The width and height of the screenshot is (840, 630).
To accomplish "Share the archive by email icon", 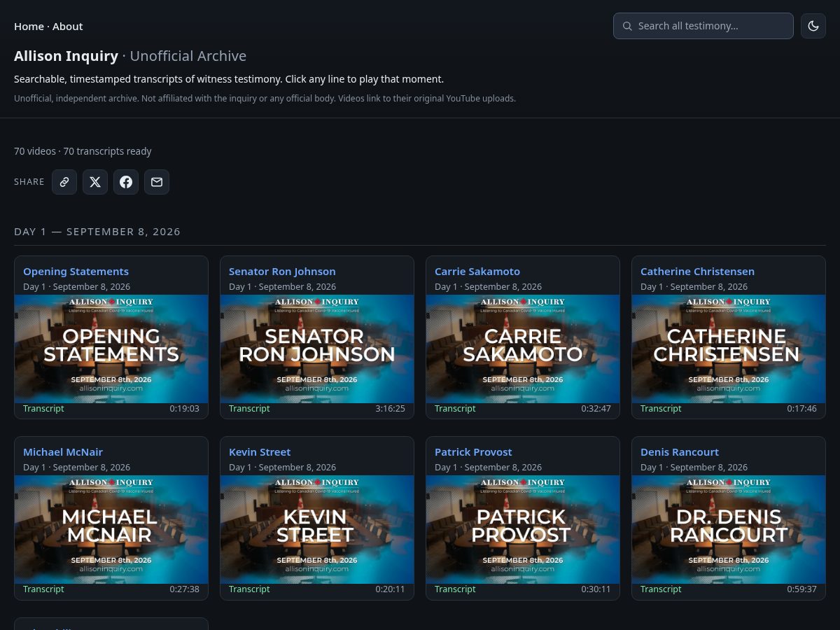I will [x=157, y=182].
